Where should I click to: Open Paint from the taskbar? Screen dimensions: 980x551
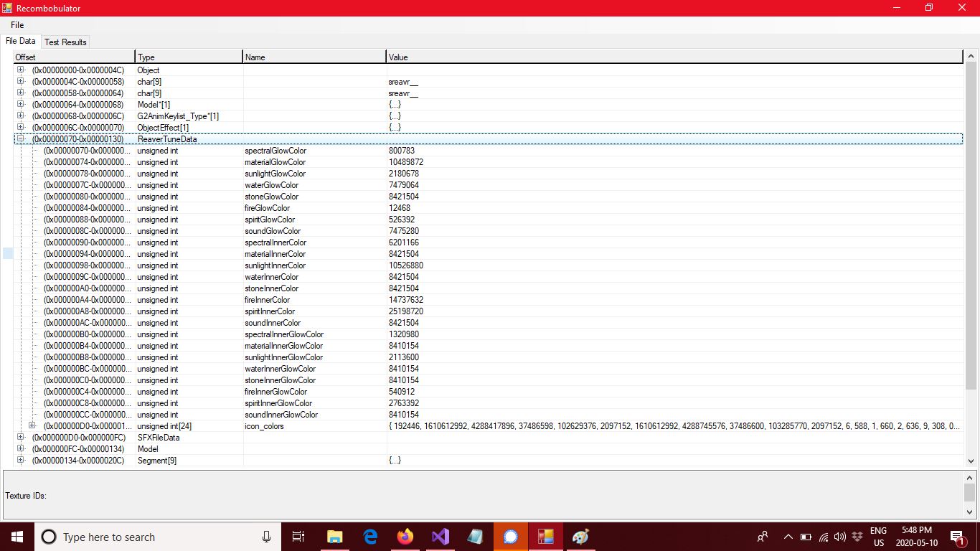581,537
